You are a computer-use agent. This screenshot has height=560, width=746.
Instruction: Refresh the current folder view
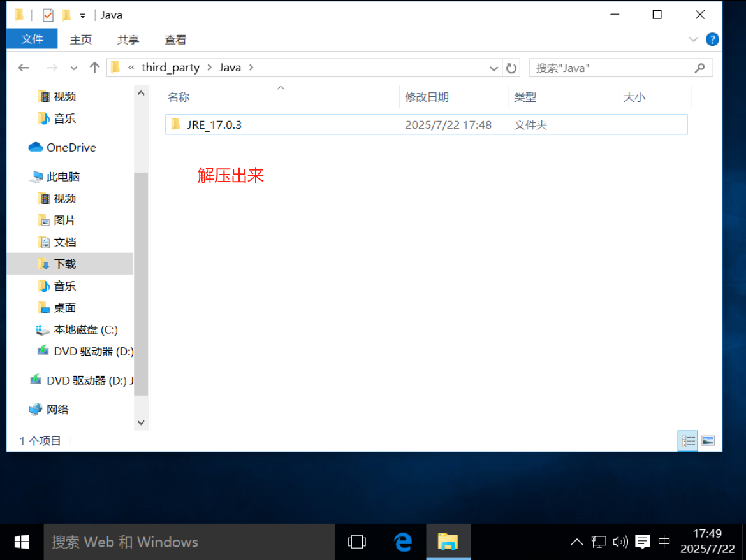[511, 68]
